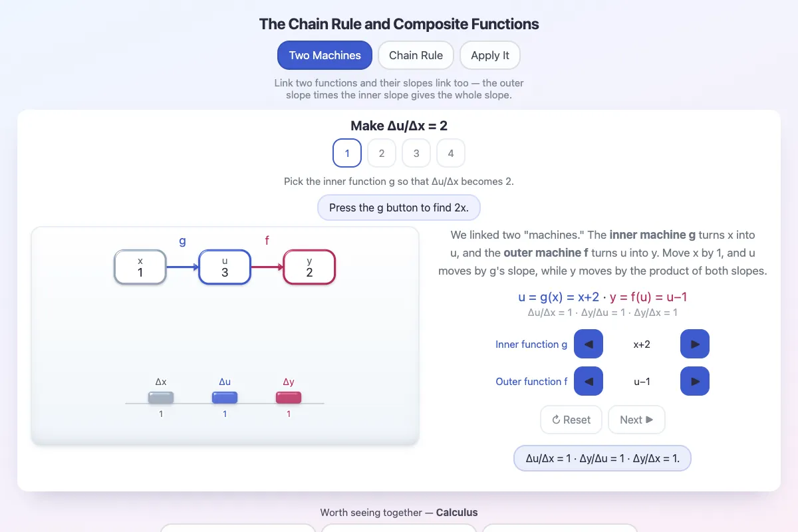The image size is (798, 532).
Task: Open the Two Machines tab
Action: tap(325, 55)
